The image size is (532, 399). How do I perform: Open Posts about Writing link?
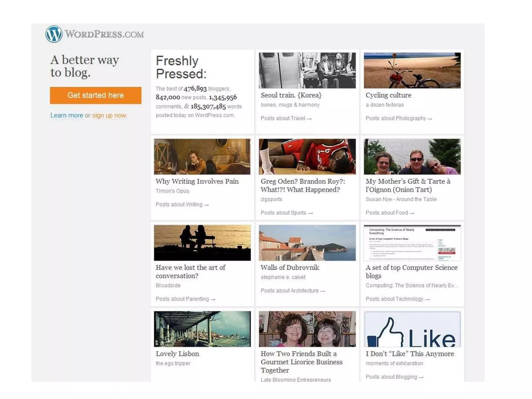point(182,205)
